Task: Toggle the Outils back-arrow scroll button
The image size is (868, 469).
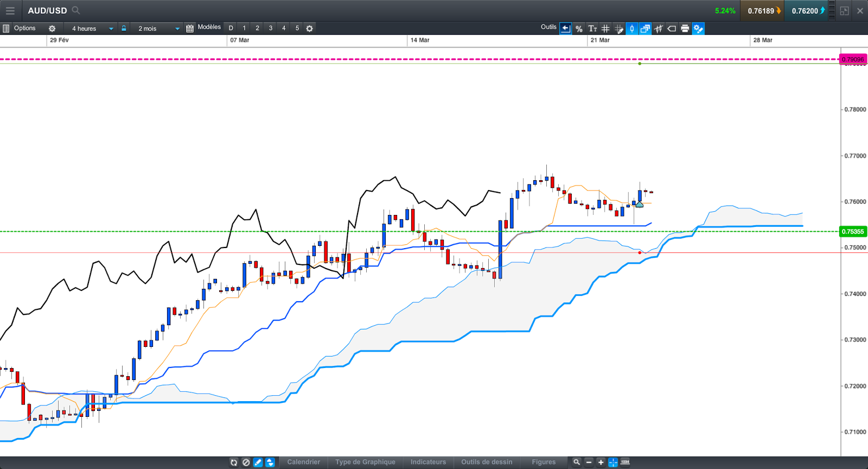Action: tap(565, 28)
